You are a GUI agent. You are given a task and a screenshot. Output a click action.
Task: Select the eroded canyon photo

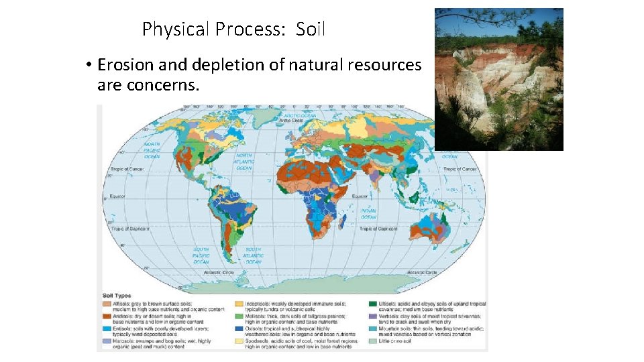click(499, 79)
